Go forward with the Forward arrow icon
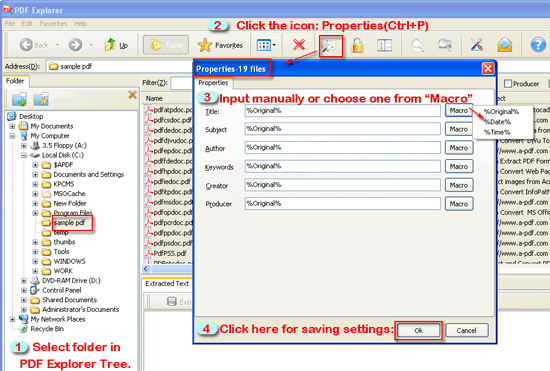Screen dimensions: 550x371 [75, 45]
